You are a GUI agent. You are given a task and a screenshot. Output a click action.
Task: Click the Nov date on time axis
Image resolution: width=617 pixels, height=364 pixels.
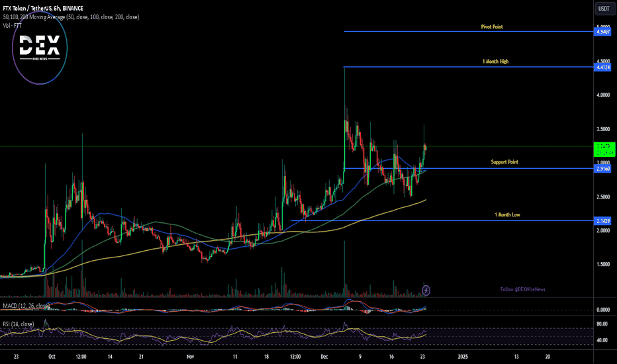[x=190, y=357]
